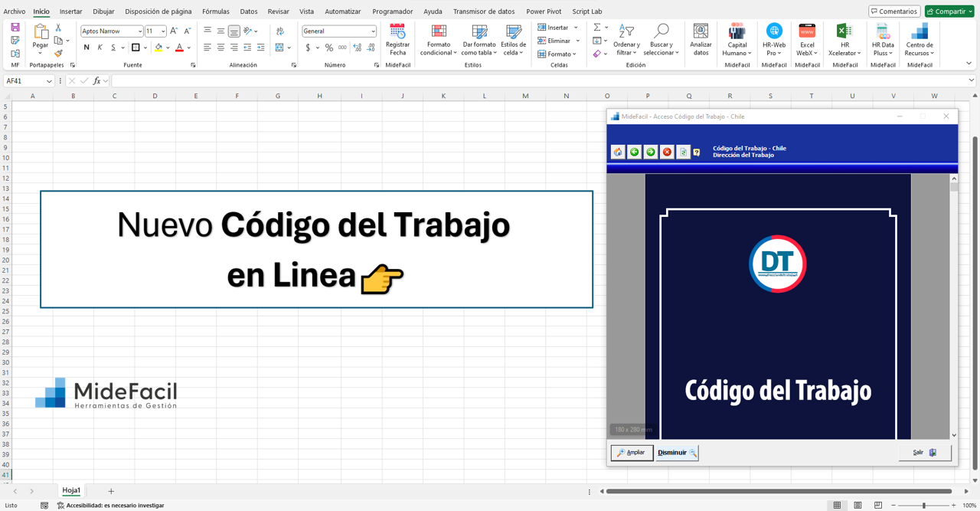
Task: Select the home icon in the Código del Trabajo dialog
Action: pos(617,152)
